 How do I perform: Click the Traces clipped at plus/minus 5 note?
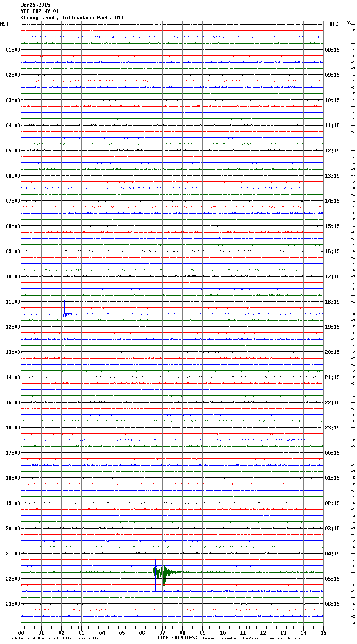pyautogui.click(x=254, y=639)
